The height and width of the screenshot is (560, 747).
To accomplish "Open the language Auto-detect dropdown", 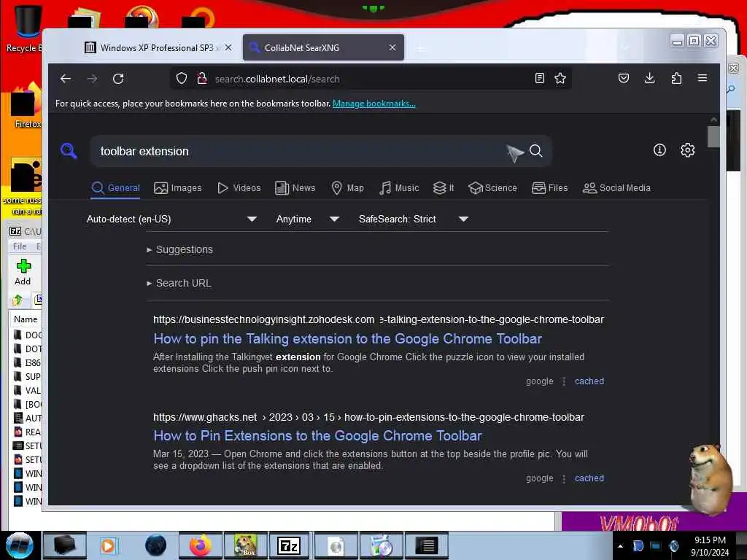I will [x=171, y=219].
